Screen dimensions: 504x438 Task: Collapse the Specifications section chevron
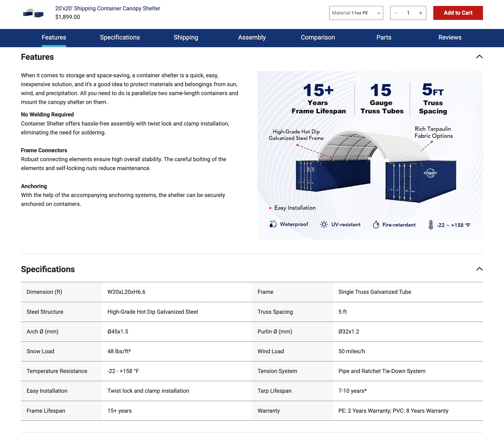[479, 269]
